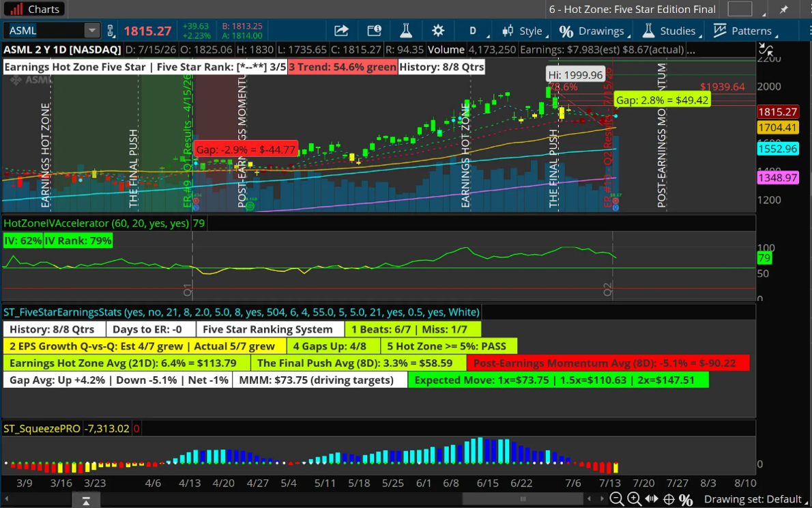The height and width of the screenshot is (508, 812).
Task: Open the share chart icon
Action: click(x=341, y=31)
